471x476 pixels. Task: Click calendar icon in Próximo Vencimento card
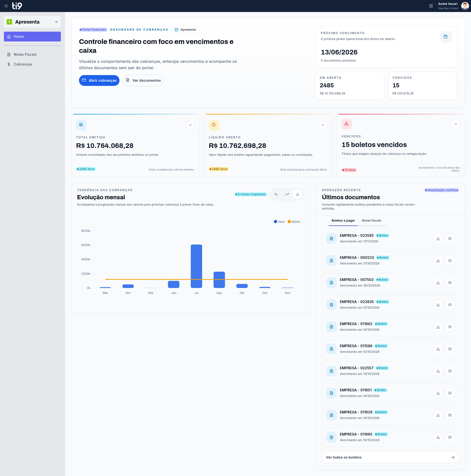(446, 37)
